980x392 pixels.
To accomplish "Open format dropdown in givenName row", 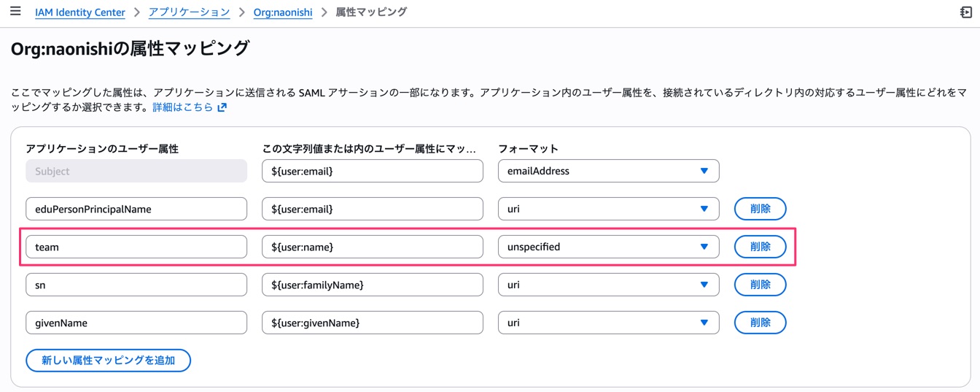I will [x=609, y=323].
